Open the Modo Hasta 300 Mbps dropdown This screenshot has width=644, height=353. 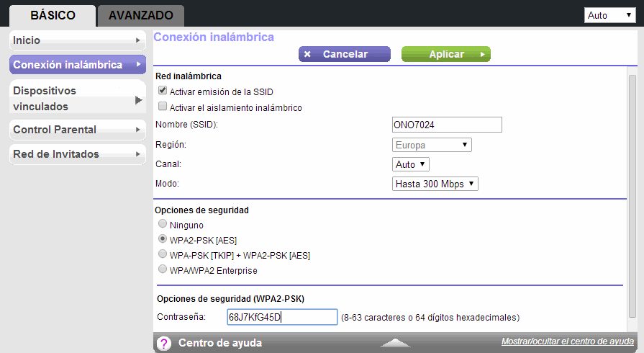[435, 184]
